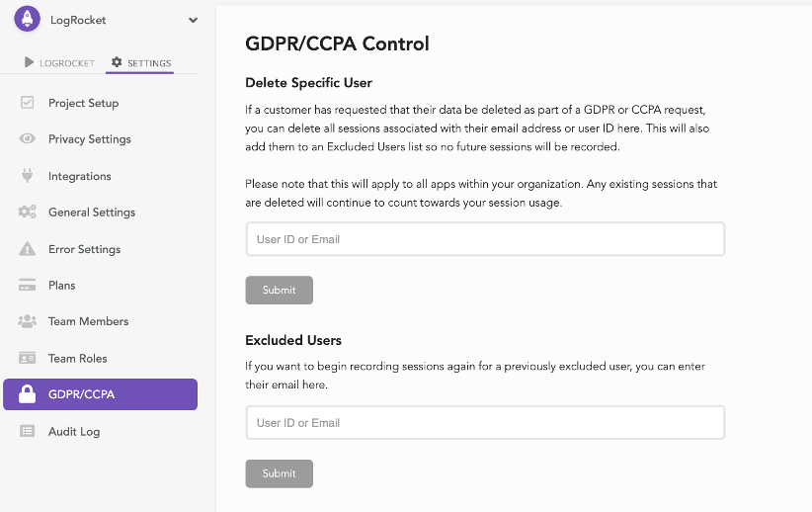Viewport: 812px width, 512px height.
Task: Click the LogRocket rocket logo icon
Action: click(28, 19)
